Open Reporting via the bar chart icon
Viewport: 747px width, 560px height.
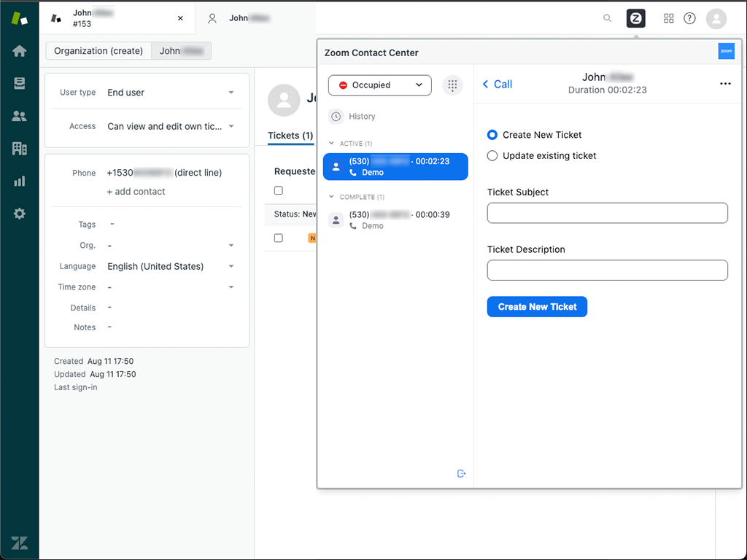19,181
